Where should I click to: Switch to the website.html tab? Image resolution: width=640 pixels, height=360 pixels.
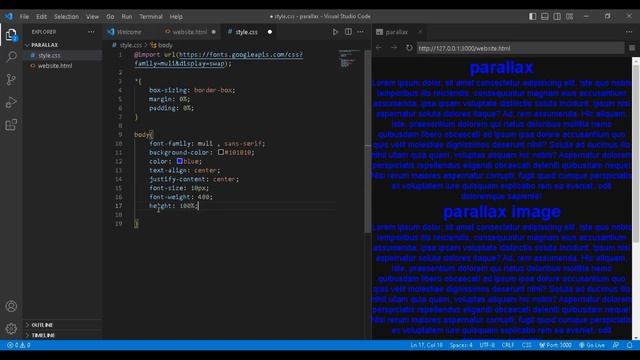pos(190,32)
